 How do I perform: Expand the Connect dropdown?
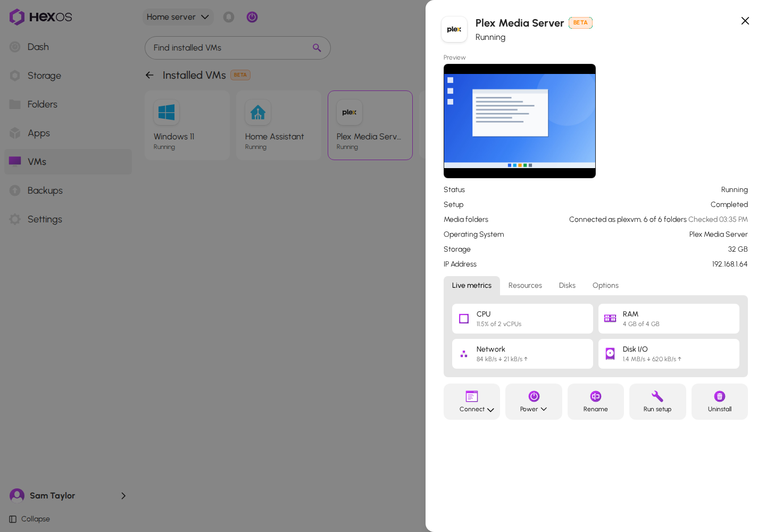coord(472,402)
